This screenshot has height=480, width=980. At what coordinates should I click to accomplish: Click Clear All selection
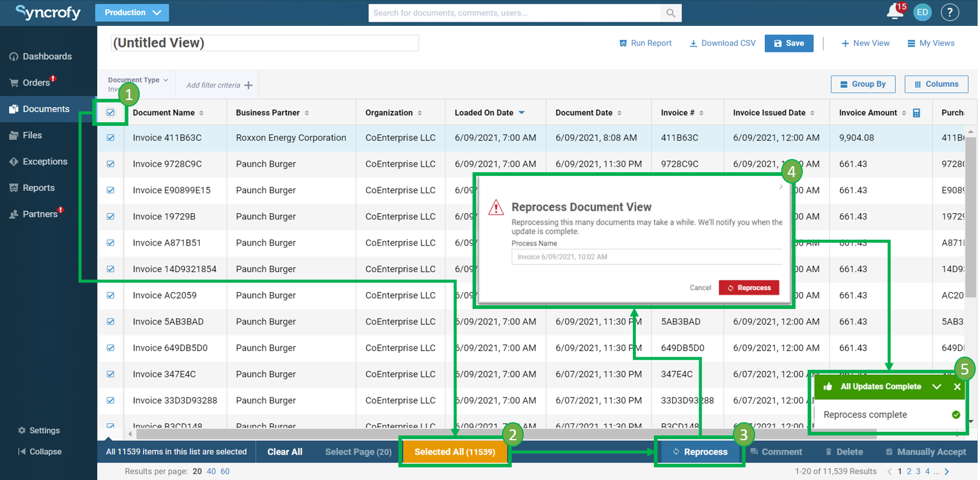coord(285,452)
